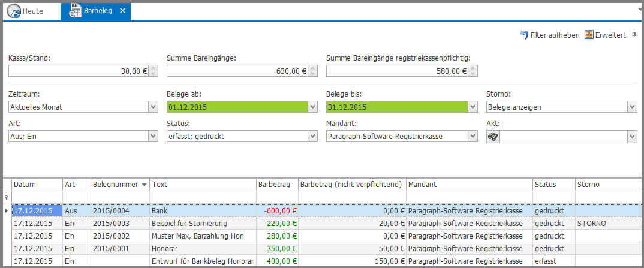Click the Summe Bareingänge field
Screen dimensions: 644x268
point(237,71)
